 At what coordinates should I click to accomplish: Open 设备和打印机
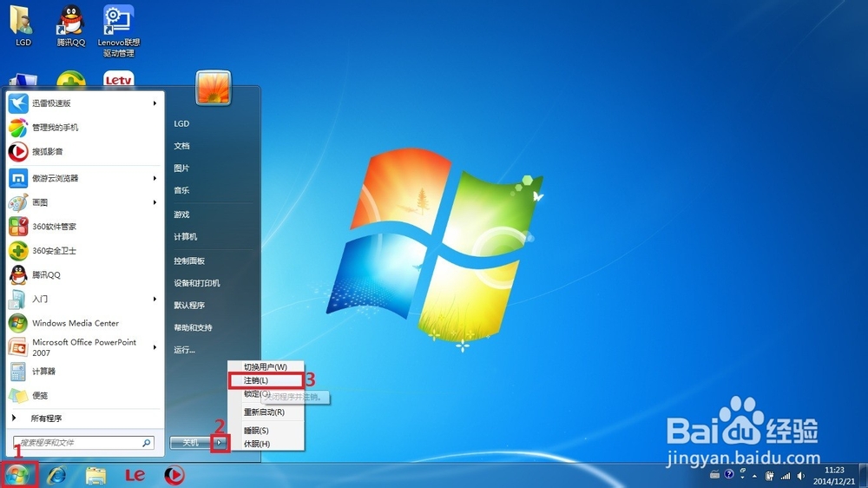coord(197,283)
